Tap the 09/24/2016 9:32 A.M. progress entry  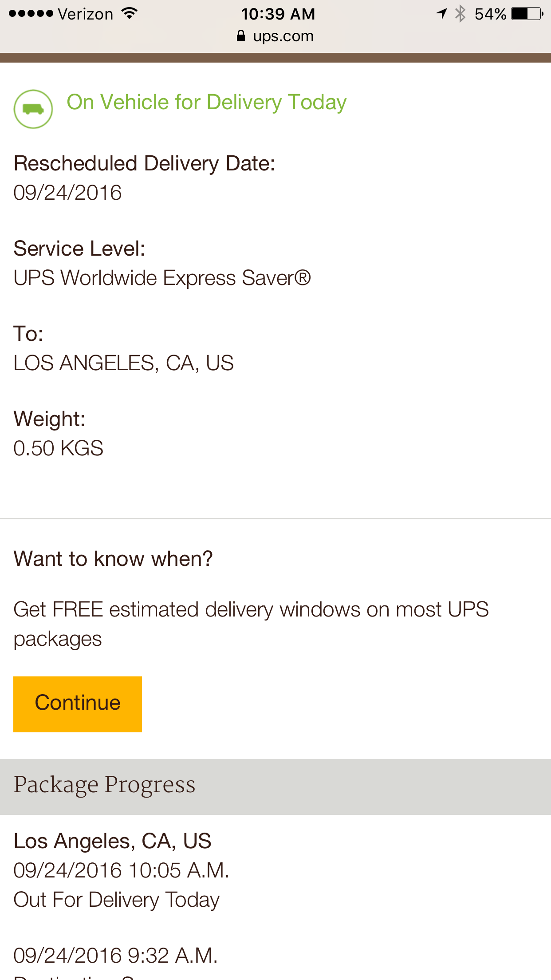tap(115, 956)
